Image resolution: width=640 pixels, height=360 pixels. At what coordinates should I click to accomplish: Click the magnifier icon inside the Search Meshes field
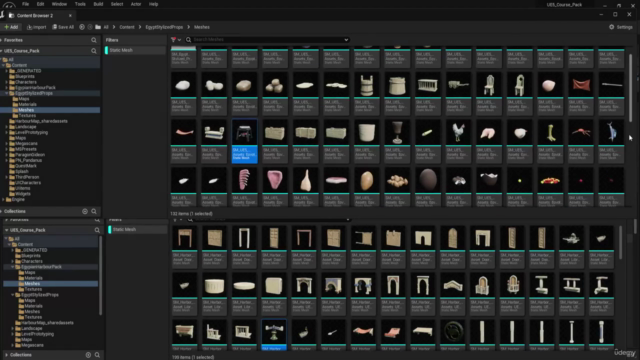[189, 40]
